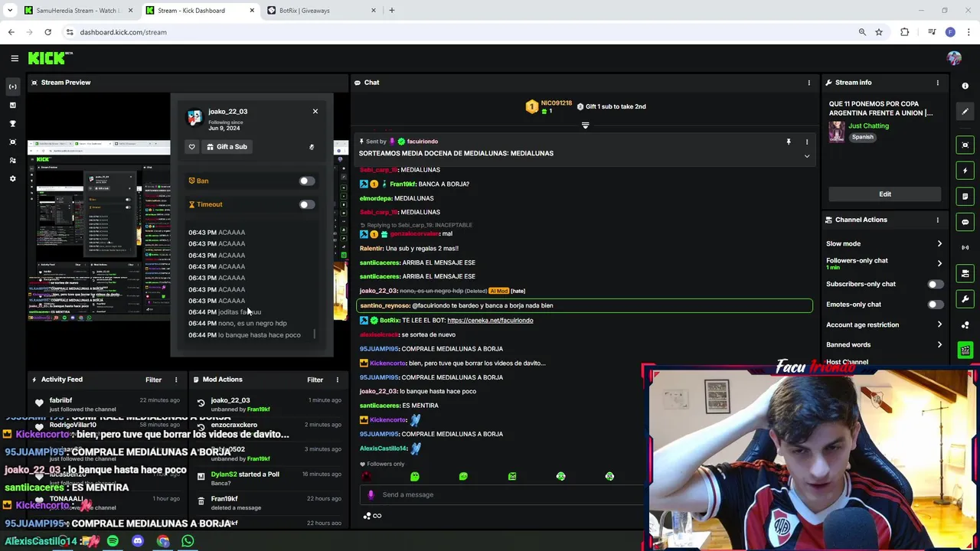The image size is (980, 551).
Task: Click the pencil edit icon in right toolbar
Action: coord(965,112)
